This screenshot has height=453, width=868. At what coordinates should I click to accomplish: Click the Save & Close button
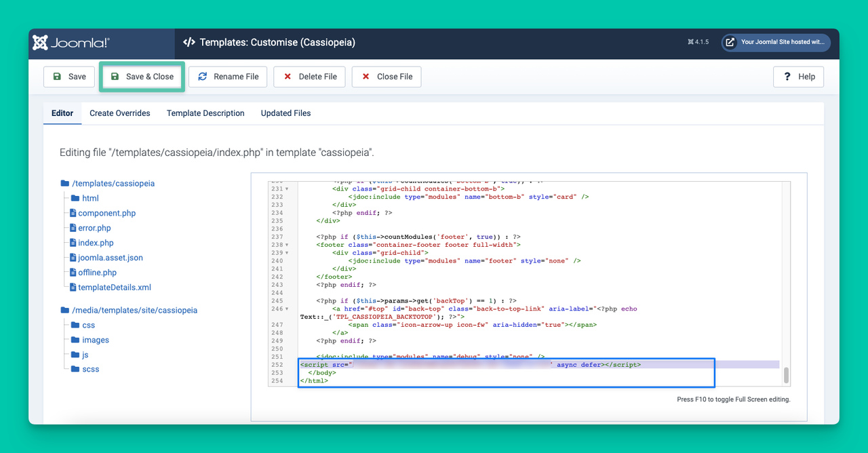click(142, 77)
